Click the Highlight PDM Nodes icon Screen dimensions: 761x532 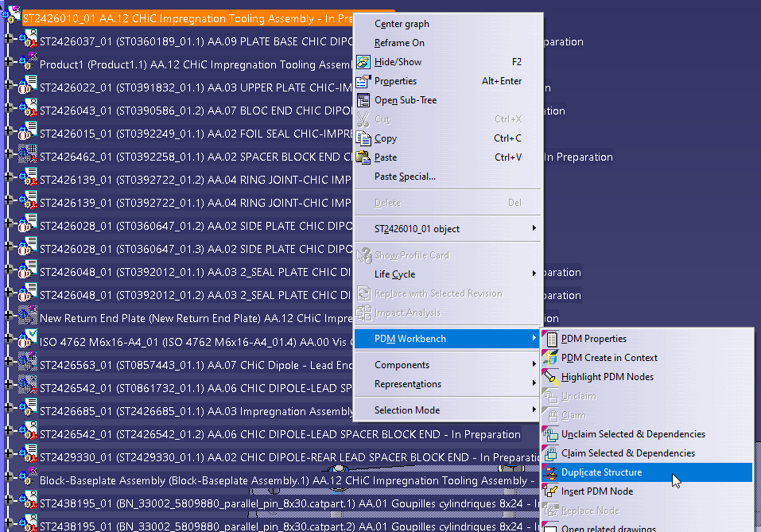point(550,377)
